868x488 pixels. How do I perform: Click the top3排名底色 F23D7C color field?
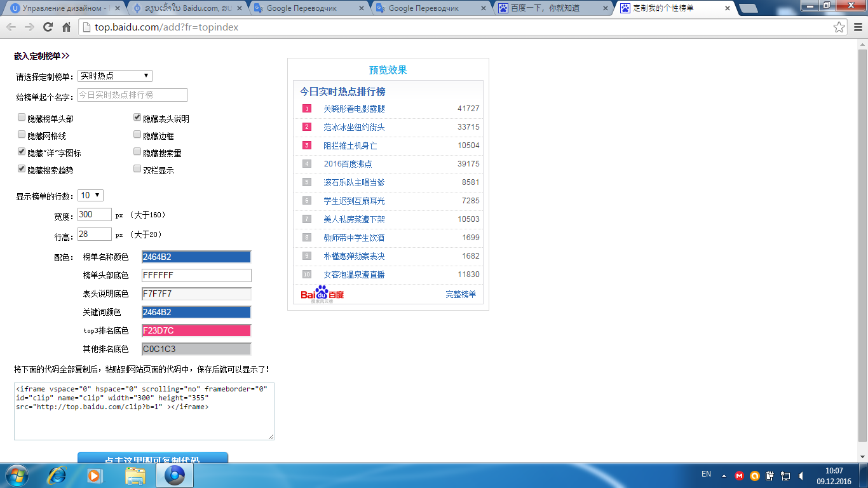[x=196, y=330]
